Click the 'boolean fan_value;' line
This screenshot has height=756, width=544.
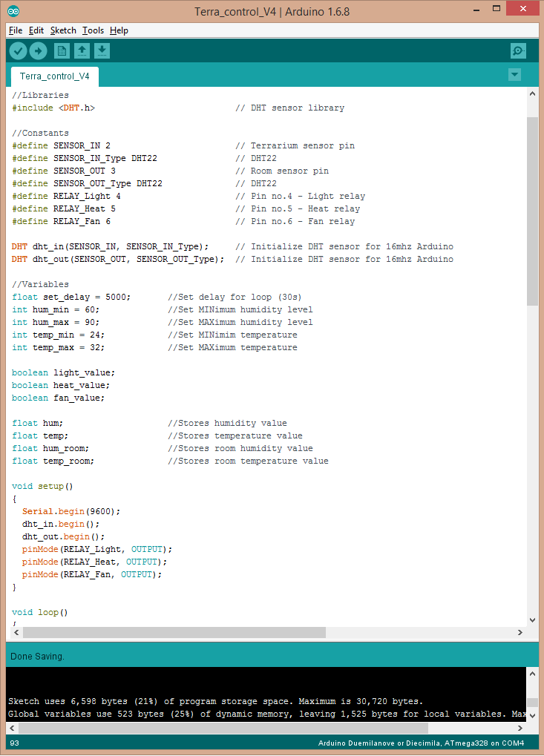tap(59, 398)
